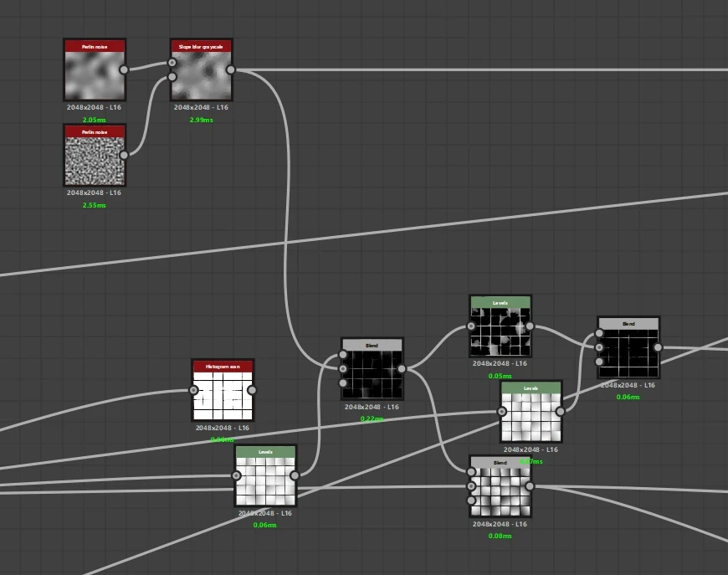Click the top input port of the 0.08ms Blend node

471,472
